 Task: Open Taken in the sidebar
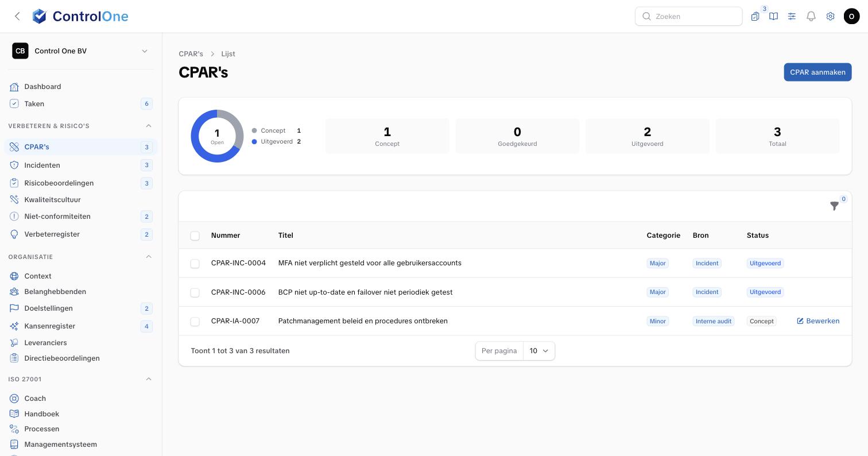[80, 103]
